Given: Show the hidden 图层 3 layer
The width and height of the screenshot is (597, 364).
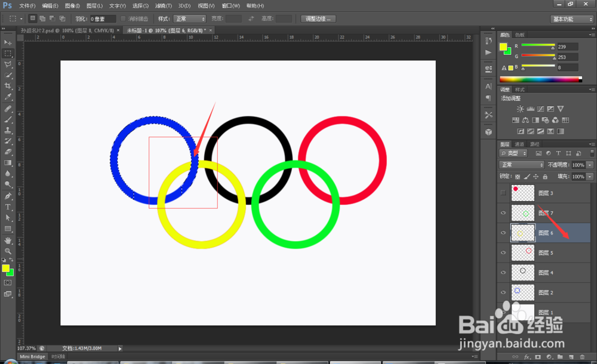Looking at the screenshot, I should [503, 193].
